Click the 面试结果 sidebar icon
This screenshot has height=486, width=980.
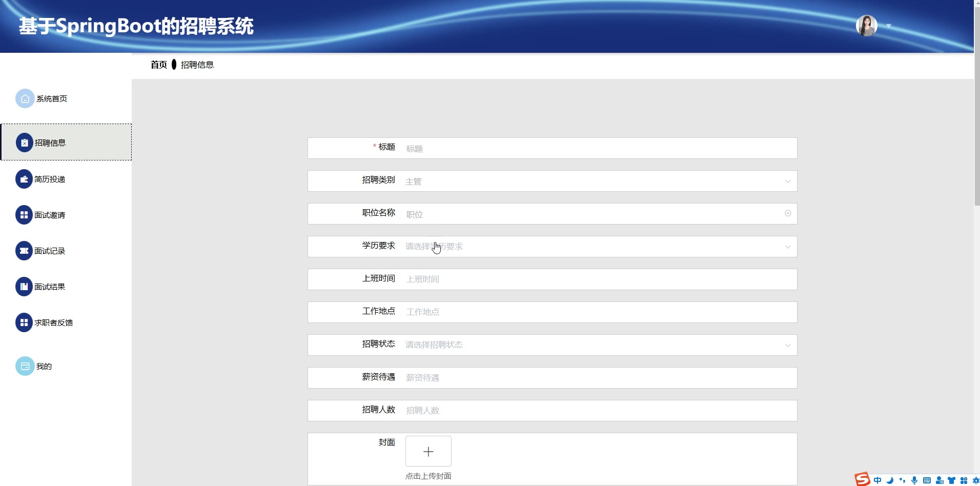pos(24,287)
